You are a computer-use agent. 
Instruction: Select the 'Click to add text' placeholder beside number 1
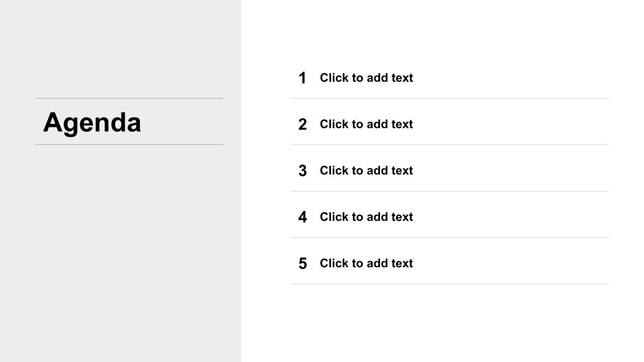pyautogui.click(x=366, y=78)
